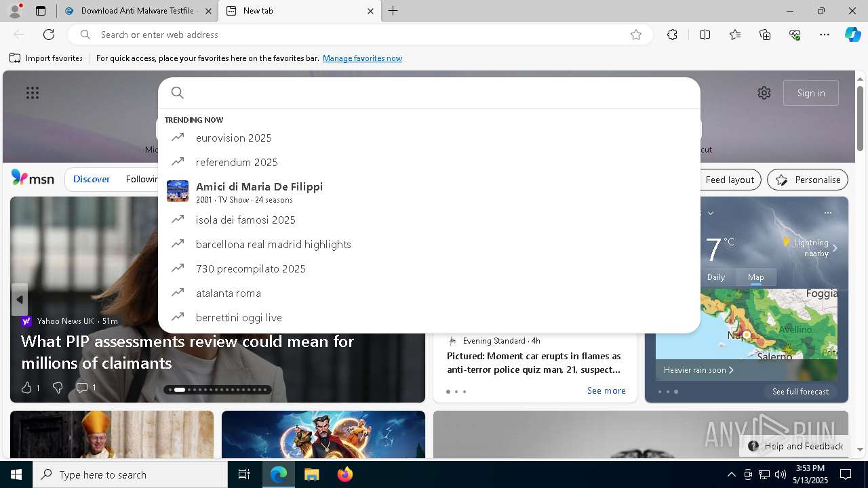Switch to the Following feed tab
Image resolution: width=868 pixels, height=488 pixels.
[141, 180]
